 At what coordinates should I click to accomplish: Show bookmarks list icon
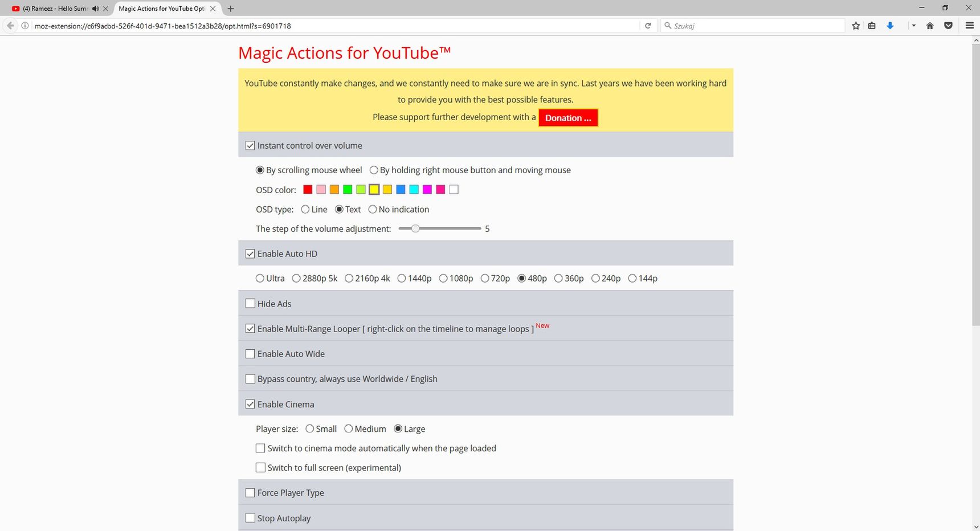[x=872, y=26]
